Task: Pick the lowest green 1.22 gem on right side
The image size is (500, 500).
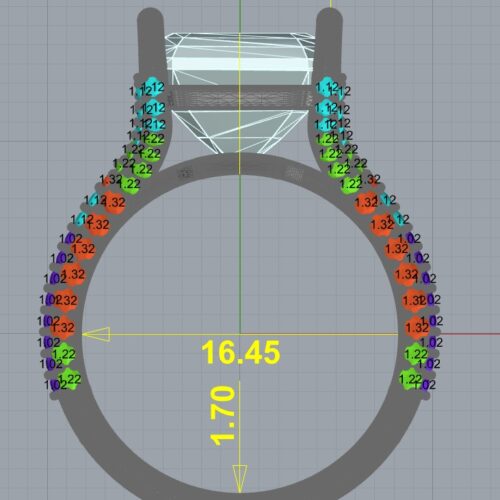Action: [410, 379]
